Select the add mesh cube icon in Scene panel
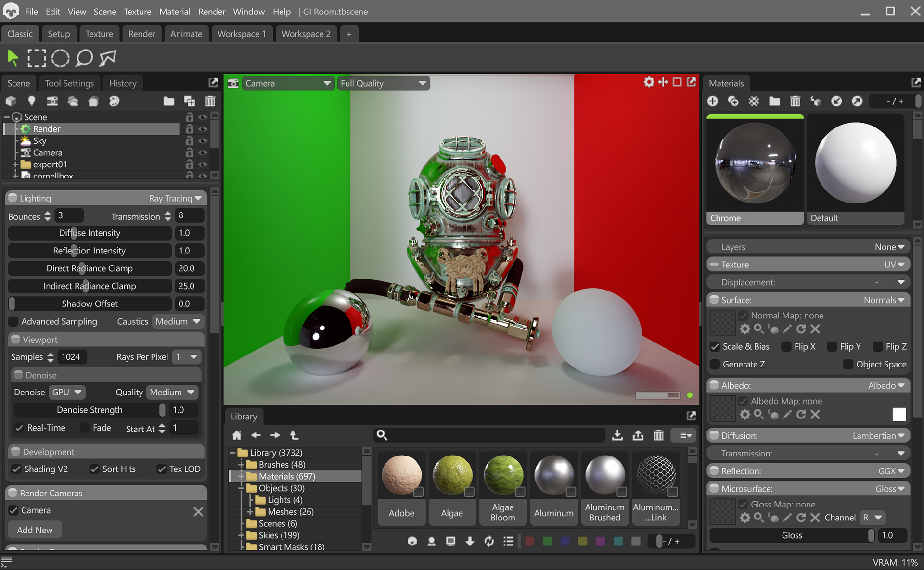 pyautogui.click(x=11, y=101)
